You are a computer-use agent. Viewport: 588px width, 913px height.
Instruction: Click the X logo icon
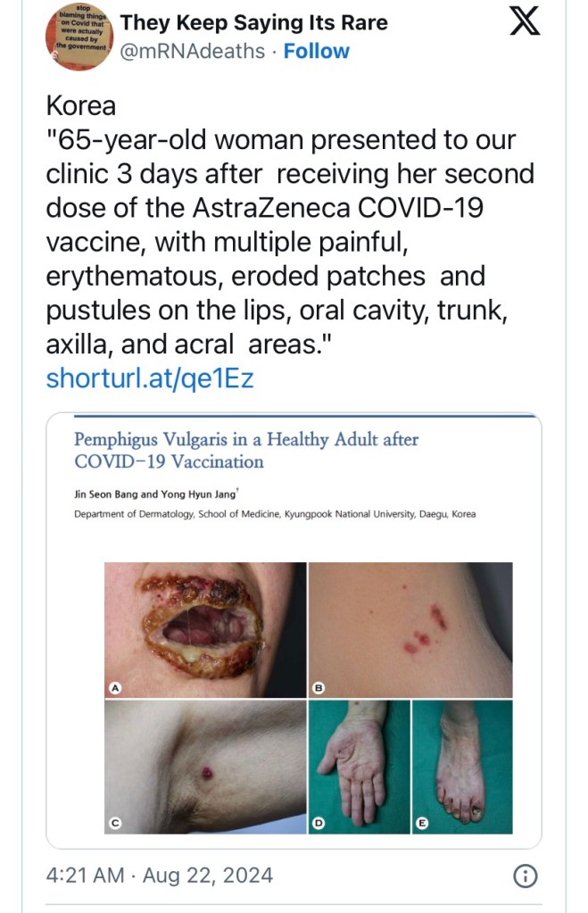[x=525, y=22]
